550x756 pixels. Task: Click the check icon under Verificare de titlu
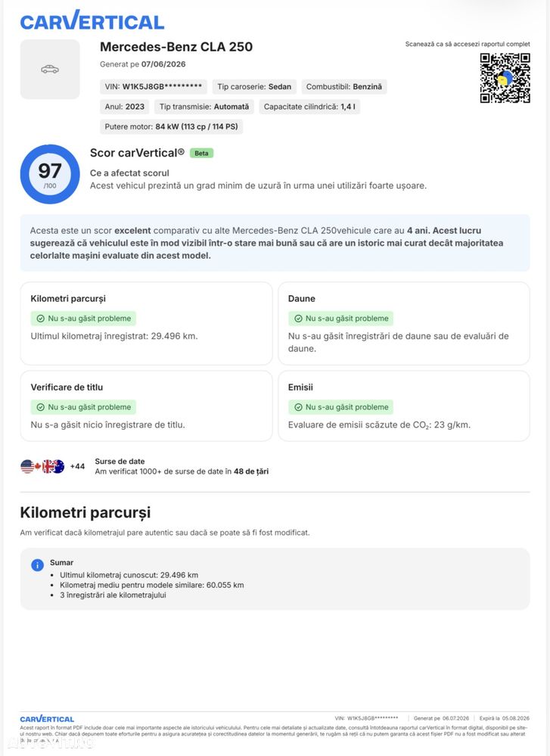[41, 407]
